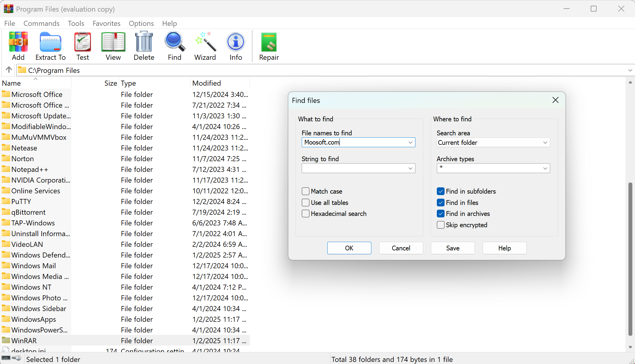
Task: Sort list by Modified column header
Action: point(220,83)
